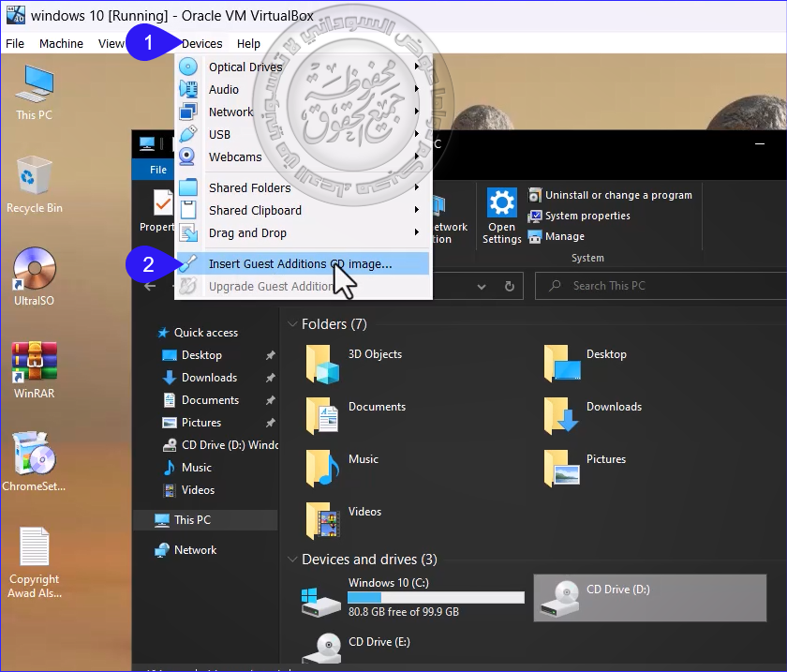Viewport: 787px width, 672px height.
Task: Click the refresh button beside address bar
Action: coord(509,286)
